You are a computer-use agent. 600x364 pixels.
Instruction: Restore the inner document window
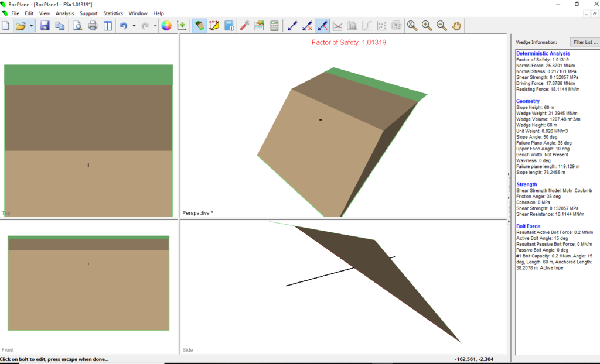point(595,13)
